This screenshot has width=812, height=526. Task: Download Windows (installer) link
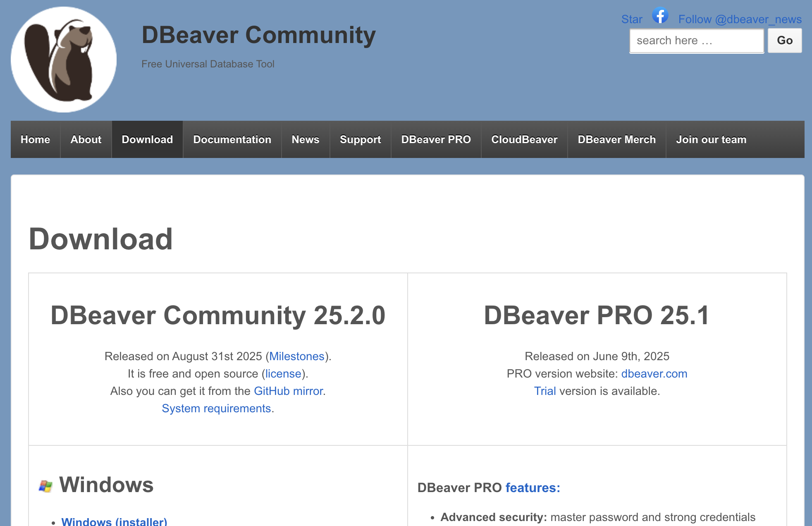pos(115,522)
